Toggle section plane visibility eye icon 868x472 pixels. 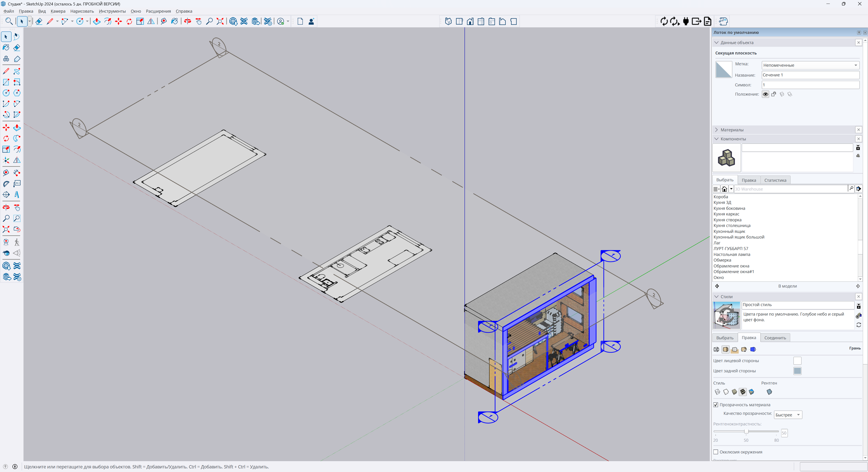pyautogui.click(x=765, y=94)
